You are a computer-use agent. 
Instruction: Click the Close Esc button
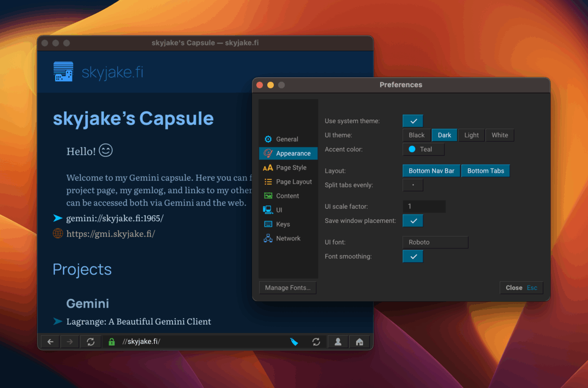point(521,288)
